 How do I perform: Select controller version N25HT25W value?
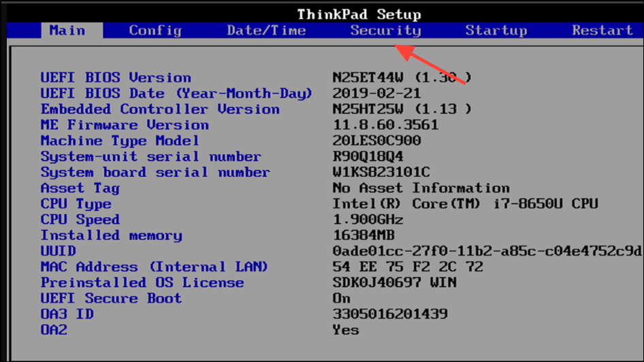(402, 109)
